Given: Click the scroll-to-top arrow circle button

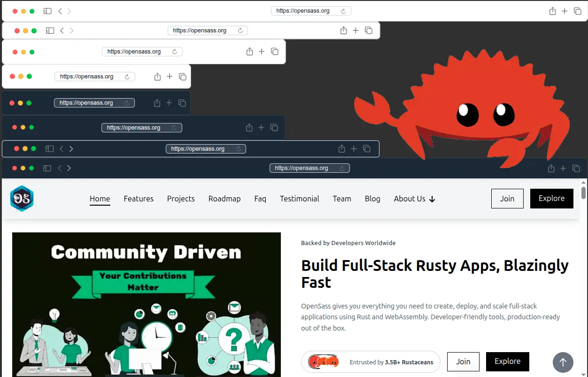Looking at the screenshot, I should 563,362.
